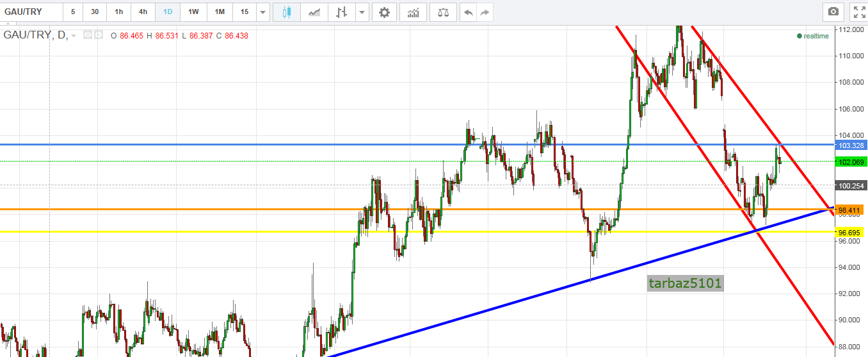Click the 103.328 blue price label
Image resolution: width=868 pixels, height=357 pixels.
pos(851,145)
